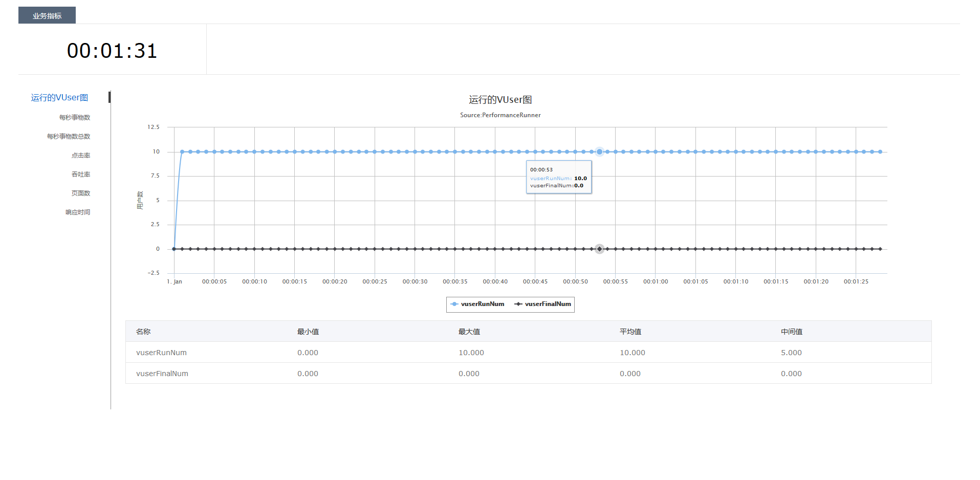The height and width of the screenshot is (480, 980).
Task: View the 响应时间 chart
Action: 78,212
